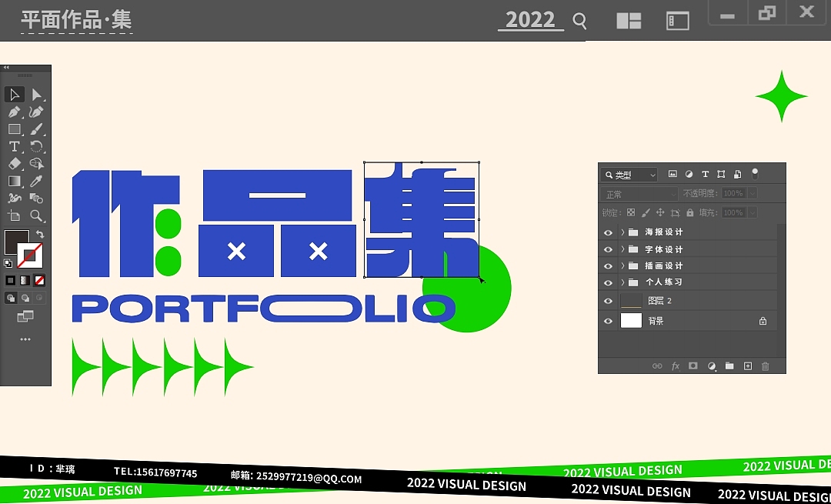Select the Artboard tool
The width and height of the screenshot is (831, 504).
point(15,215)
